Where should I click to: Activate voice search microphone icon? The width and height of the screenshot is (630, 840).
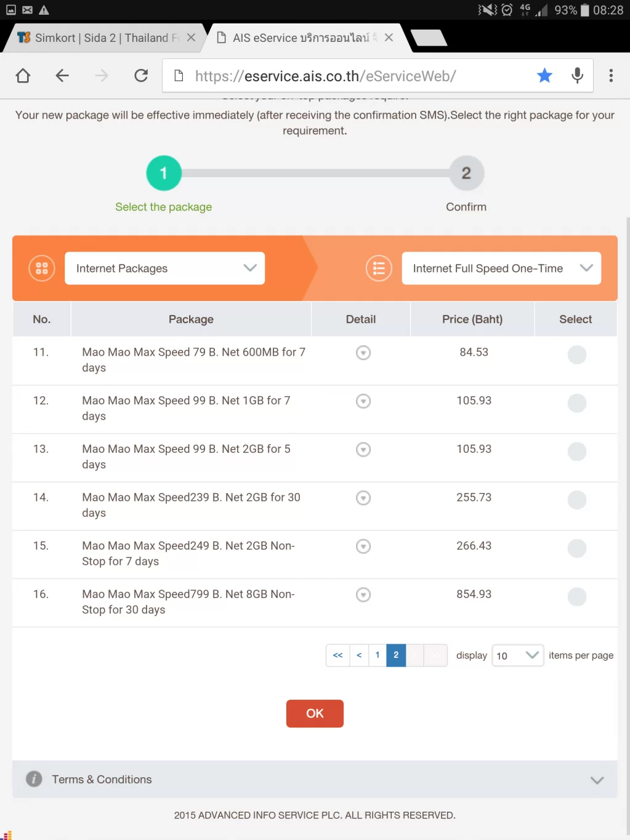click(577, 76)
